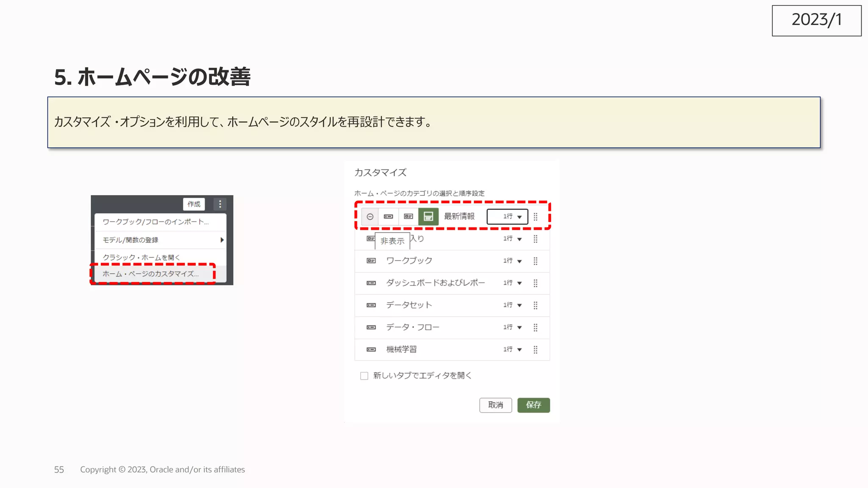Click the layout icon beside データセット
Viewport: 868px width, 488px height.
(371, 305)
